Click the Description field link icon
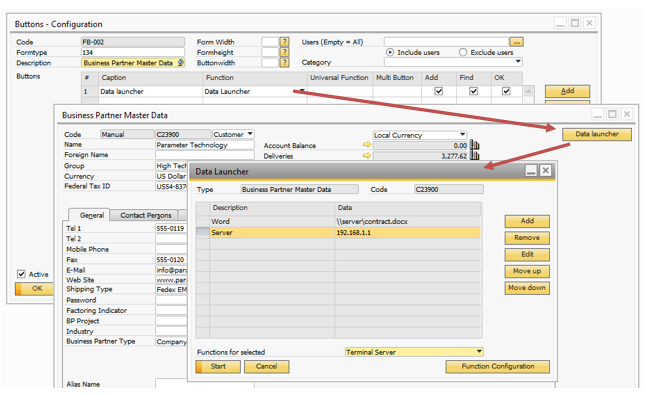Image resolution: width=646 pixels, height=395 pixels. [180, 63]
